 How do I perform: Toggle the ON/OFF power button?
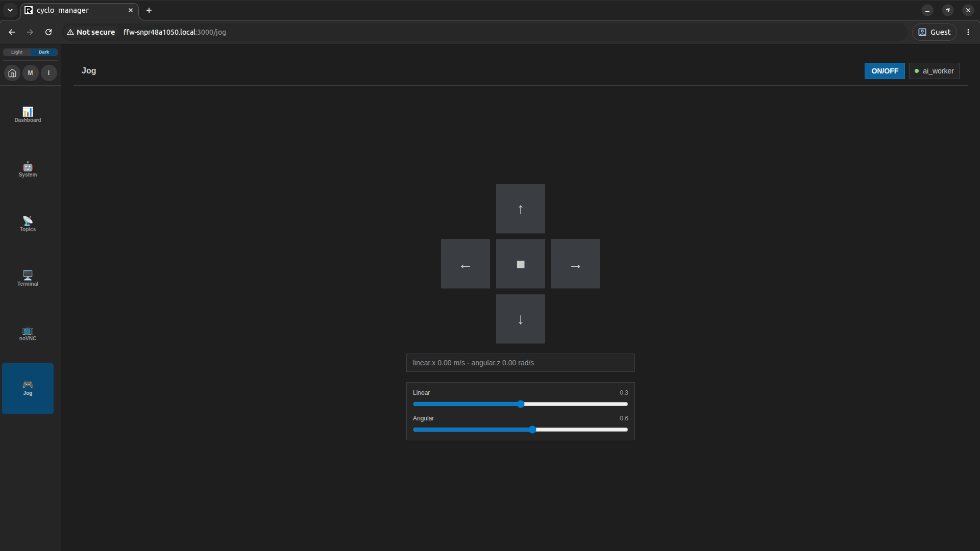click(x=885, y=71)
